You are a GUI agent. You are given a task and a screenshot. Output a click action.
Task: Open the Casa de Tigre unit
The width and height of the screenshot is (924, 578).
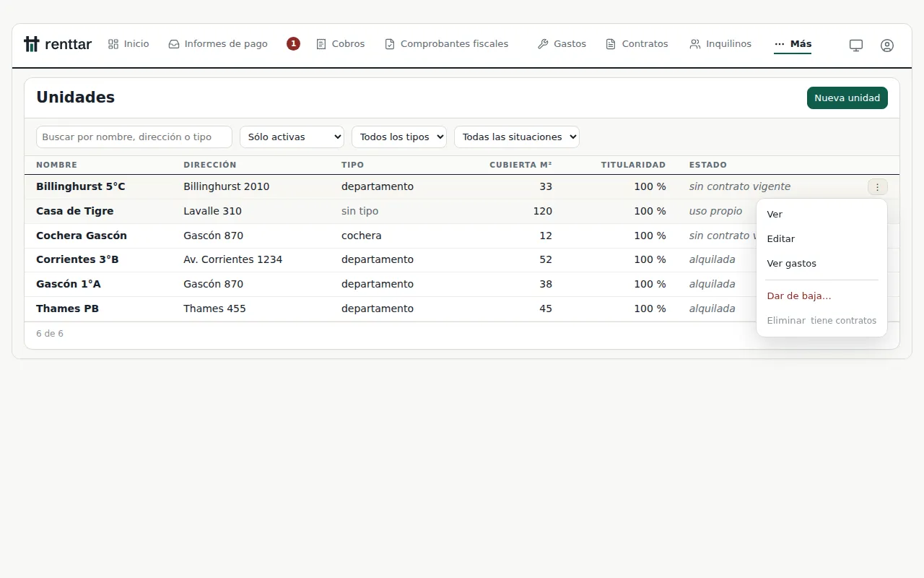tap(75, 211)
